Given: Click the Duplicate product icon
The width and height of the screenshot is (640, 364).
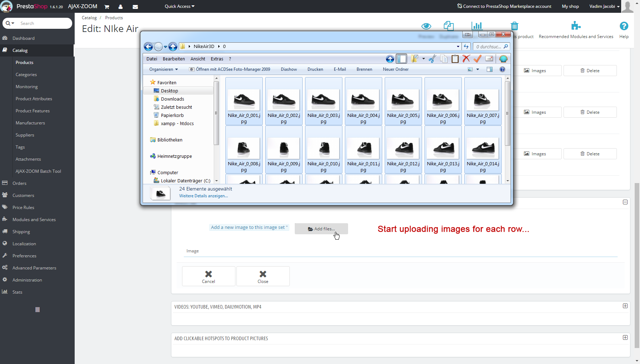Looking at the screenshot, I should [x=449, y=26].
